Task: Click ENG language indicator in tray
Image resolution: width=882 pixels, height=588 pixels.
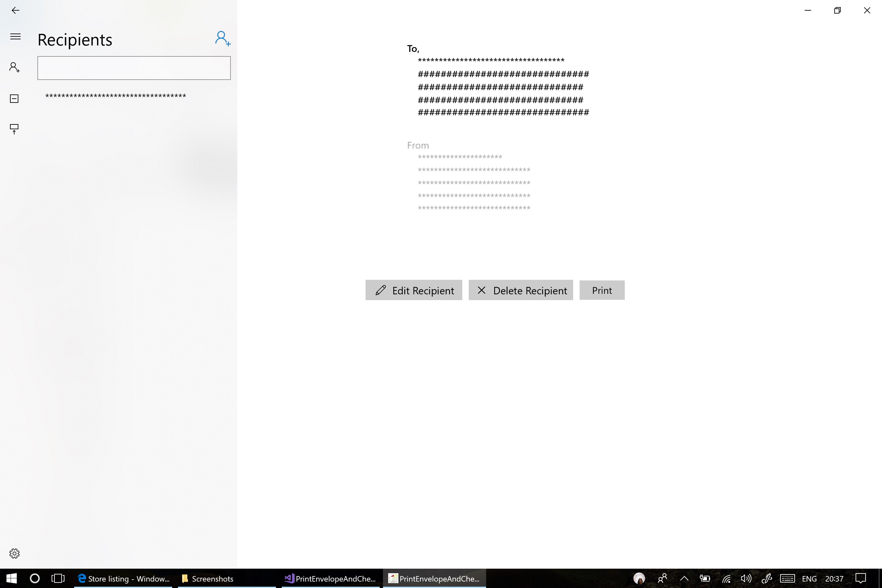Action: (809, 578)
